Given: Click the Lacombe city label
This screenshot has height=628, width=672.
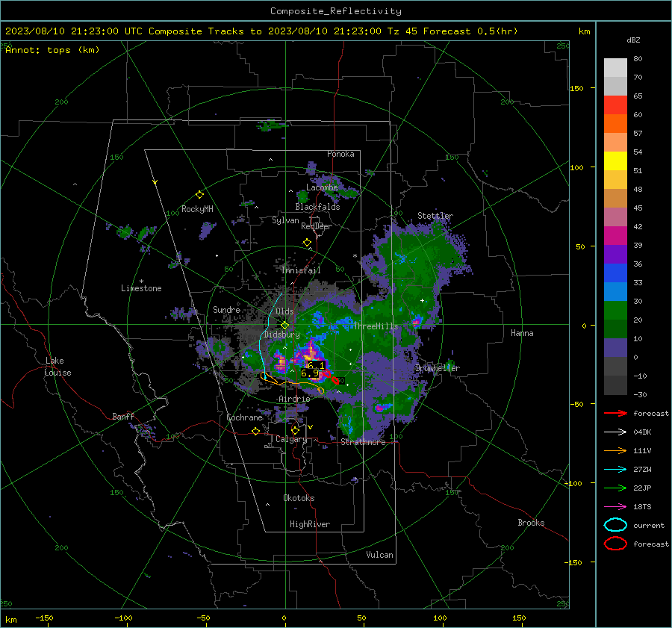Looking at the screenshot, I should pos(322,187).
